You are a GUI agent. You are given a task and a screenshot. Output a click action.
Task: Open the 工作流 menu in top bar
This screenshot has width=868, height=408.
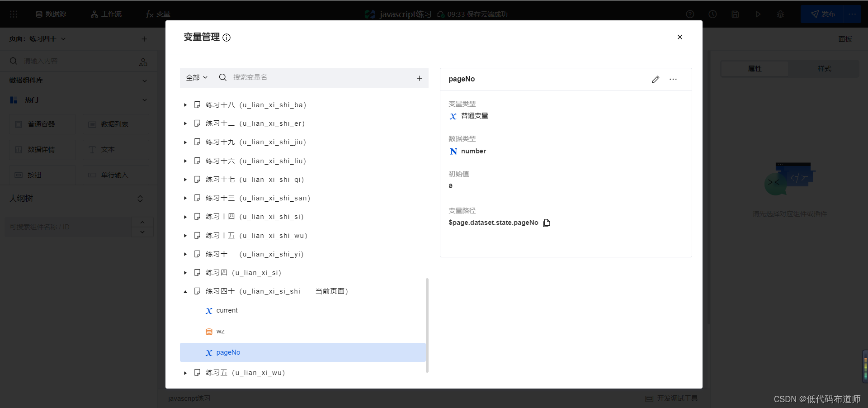[x=106, y=14]
